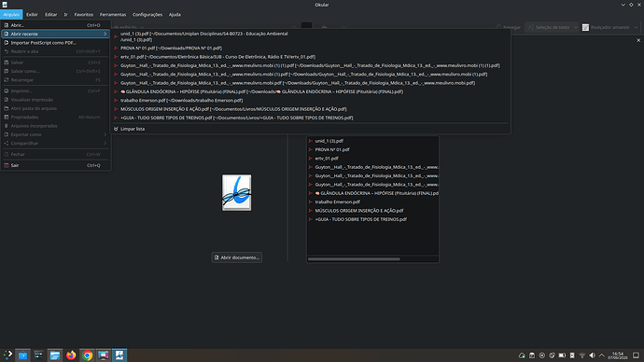Open recent file PROVA Nº 01.pdf in the submenu

[x=171, y=48]
